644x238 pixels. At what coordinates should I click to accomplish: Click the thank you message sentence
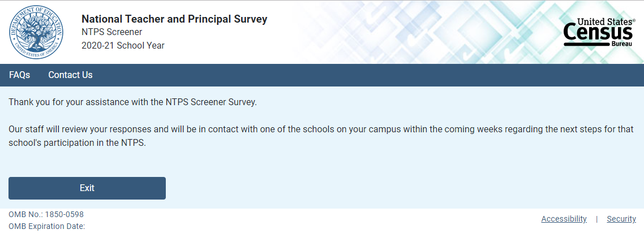click(x=132, y=102)
